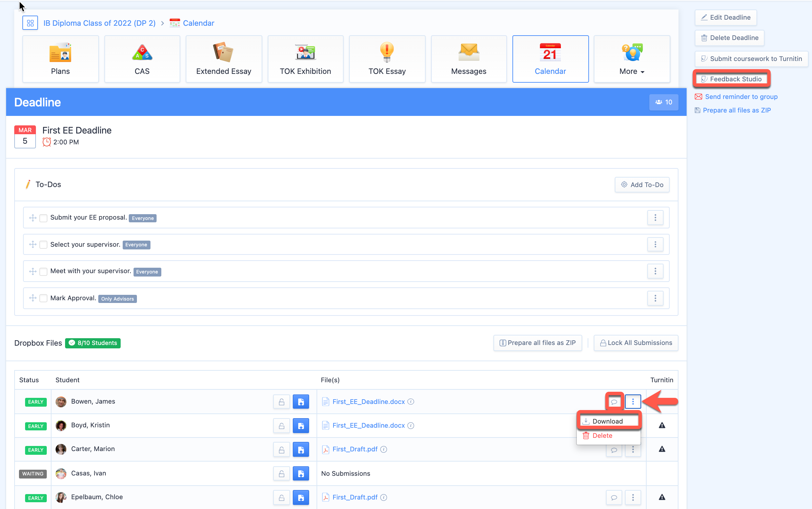
Task: Go to the CAS tab
Action: (142, 59)
